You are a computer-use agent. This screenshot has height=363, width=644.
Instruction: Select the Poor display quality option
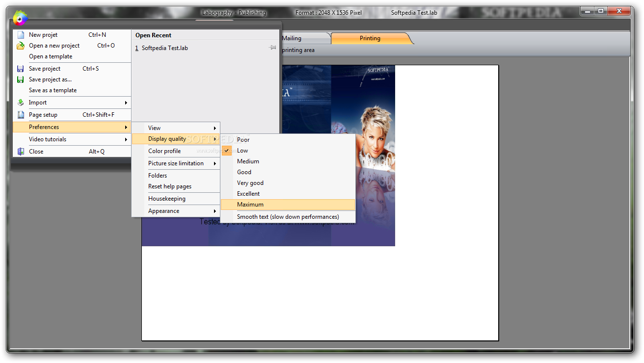(x=288, y=140)
